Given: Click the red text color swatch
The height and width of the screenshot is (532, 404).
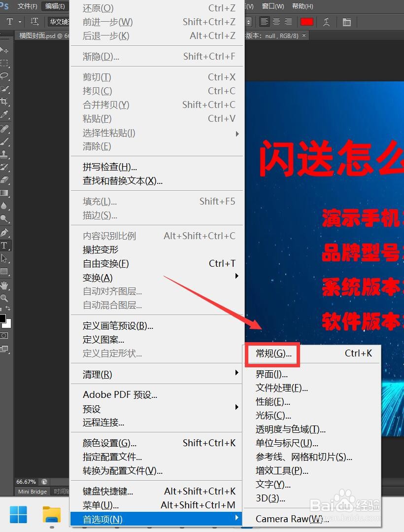Looking at the screenshot, I should pos(307,22).
